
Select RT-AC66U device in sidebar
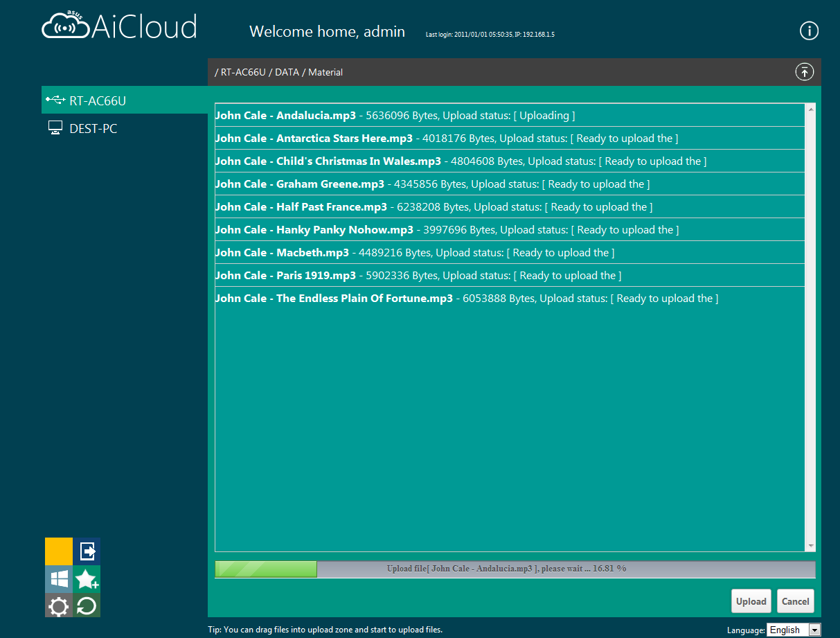click(x=125, y=100)
